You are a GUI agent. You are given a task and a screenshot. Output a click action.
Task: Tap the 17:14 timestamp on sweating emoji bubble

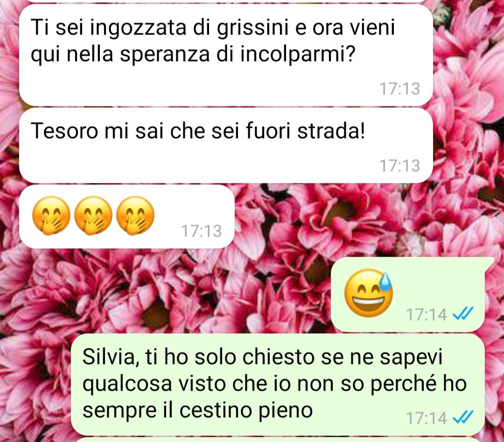click(x=427, y=315)
